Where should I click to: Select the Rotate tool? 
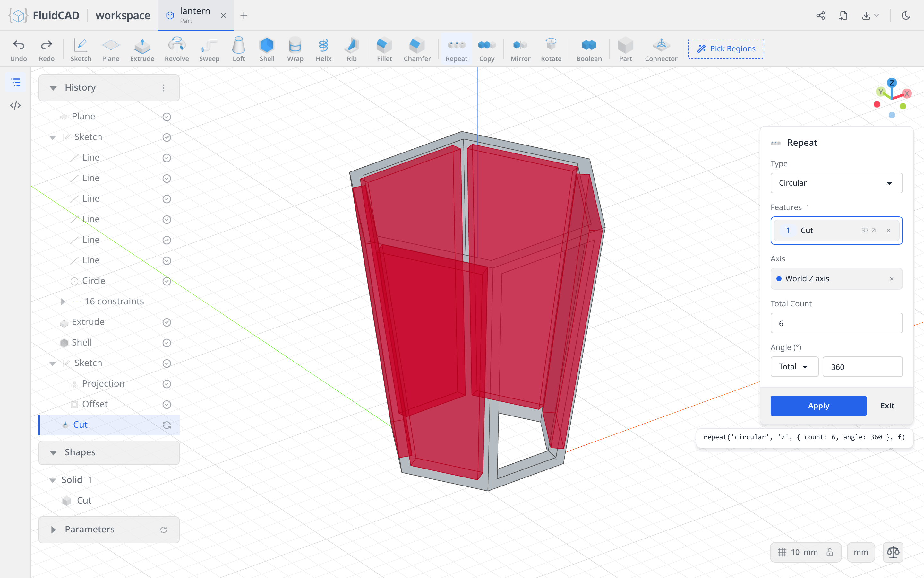pos(551,49)
